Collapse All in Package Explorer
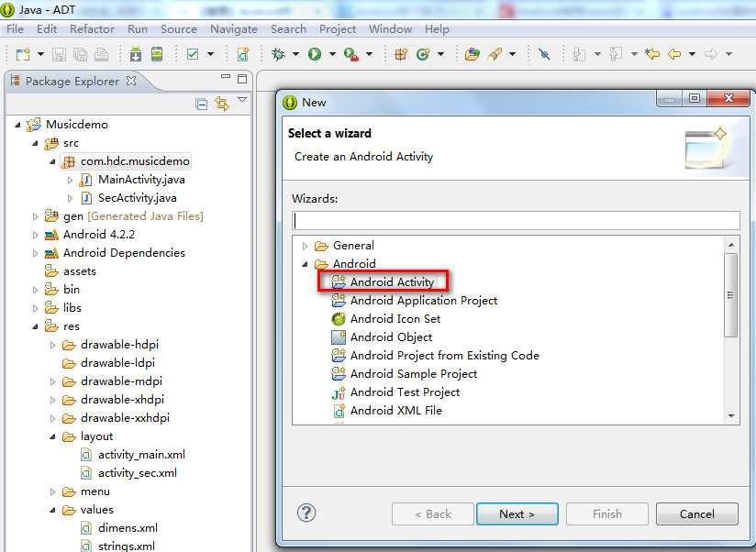Screen dimensions: 756x552 click(x=202, y=104)
